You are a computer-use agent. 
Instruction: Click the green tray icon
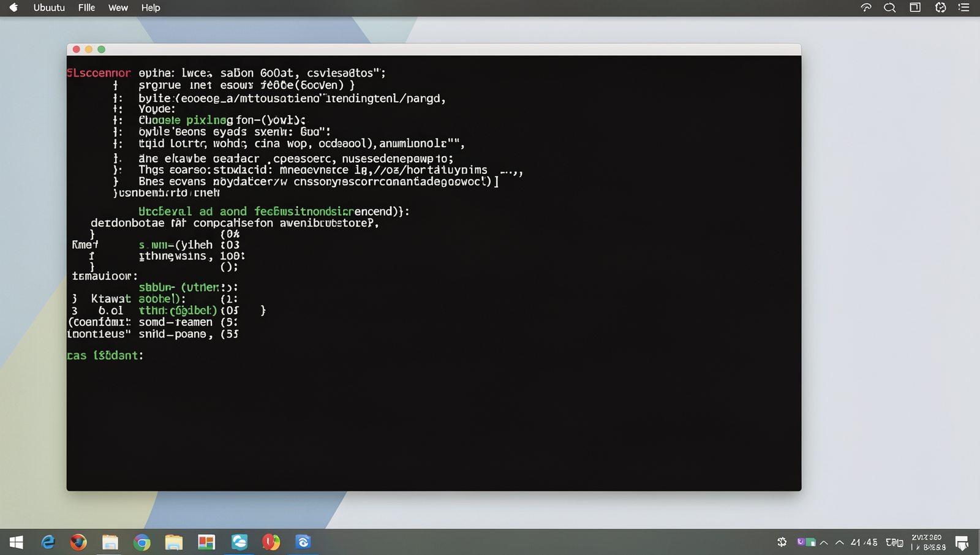[811, 542]
